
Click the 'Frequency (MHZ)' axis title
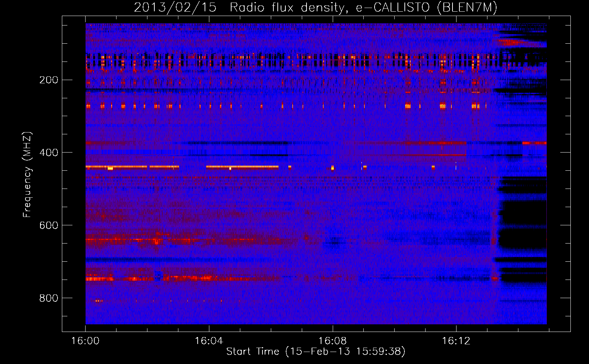pos(28,174)
